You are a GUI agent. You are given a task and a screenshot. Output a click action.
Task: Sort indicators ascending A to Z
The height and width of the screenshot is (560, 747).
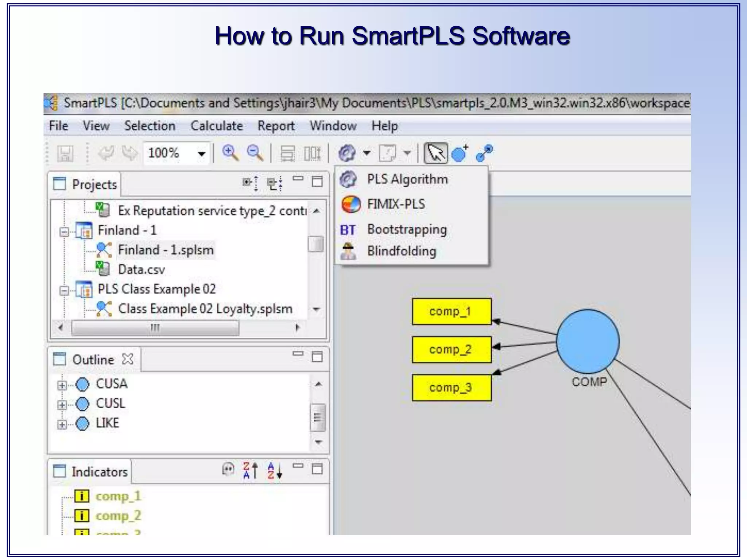[x=274, y=470]
